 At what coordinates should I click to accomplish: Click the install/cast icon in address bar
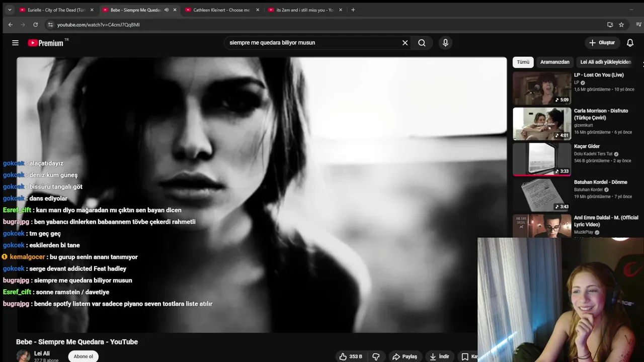[610, 25]
